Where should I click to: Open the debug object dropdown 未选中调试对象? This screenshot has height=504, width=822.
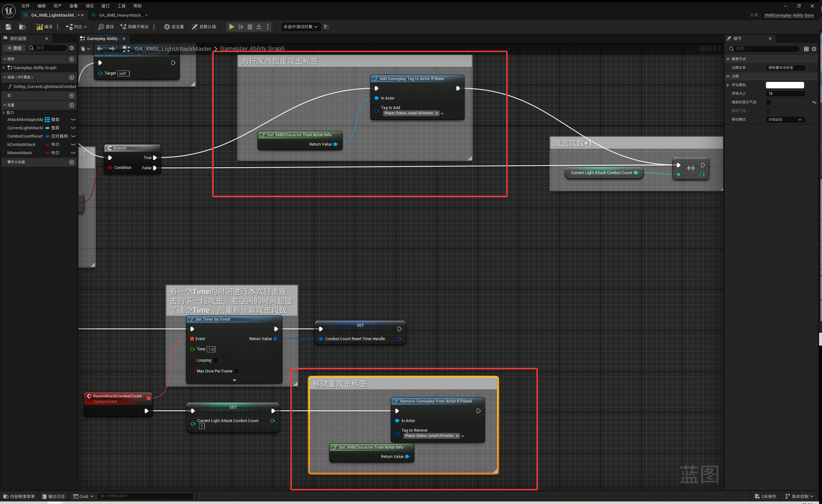click(300, 27)
